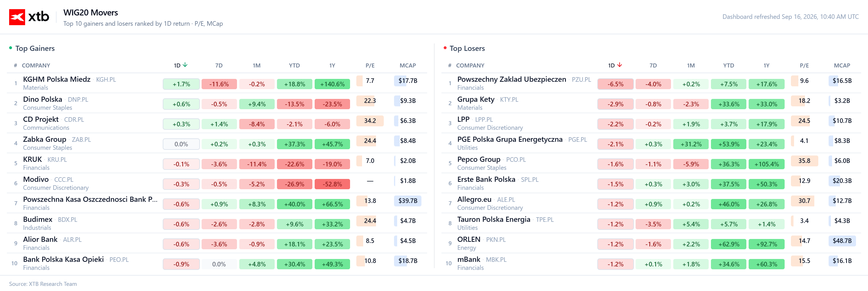Click the red Top Losers bullet
Viewport: 868px width, 291px height.
point(445,48)
